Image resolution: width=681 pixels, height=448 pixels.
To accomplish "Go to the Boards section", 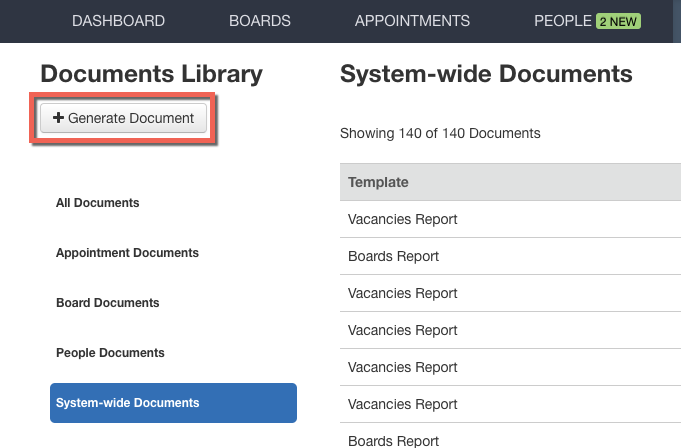I will click(x=260, y=21).
